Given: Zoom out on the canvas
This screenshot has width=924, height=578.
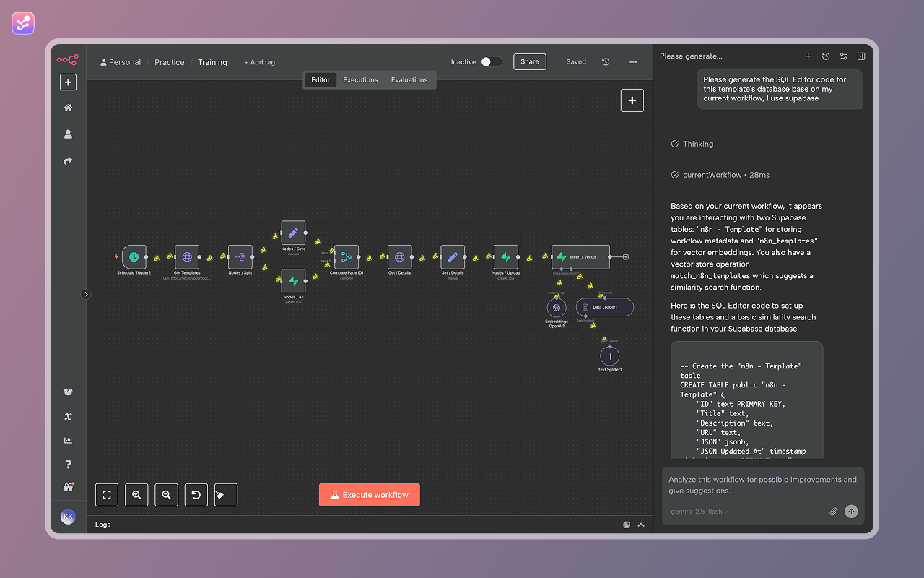Looking at the screenshot, I should point(166,495).
